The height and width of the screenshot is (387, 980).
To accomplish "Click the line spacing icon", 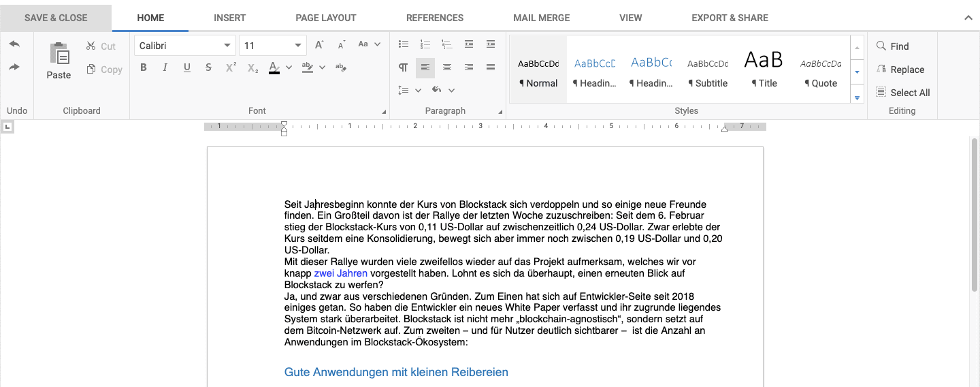I will tap(404, 90).
